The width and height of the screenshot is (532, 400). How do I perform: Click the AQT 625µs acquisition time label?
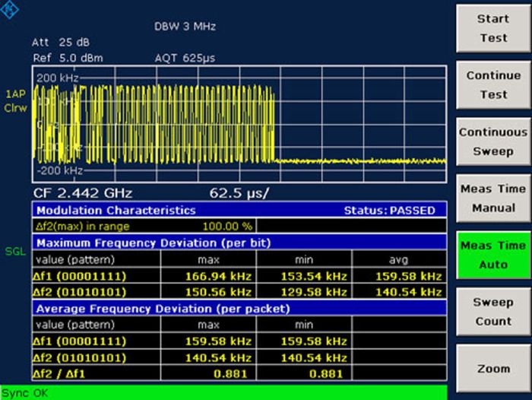click(x=185, y=58)
